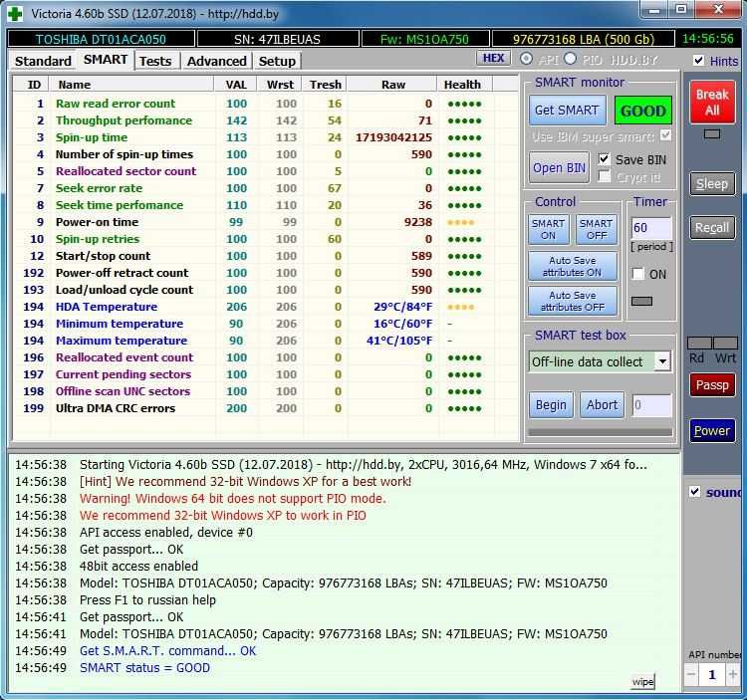Click the API number plus stepper
This screenshot has width=747, height=700.
[732, 675]
